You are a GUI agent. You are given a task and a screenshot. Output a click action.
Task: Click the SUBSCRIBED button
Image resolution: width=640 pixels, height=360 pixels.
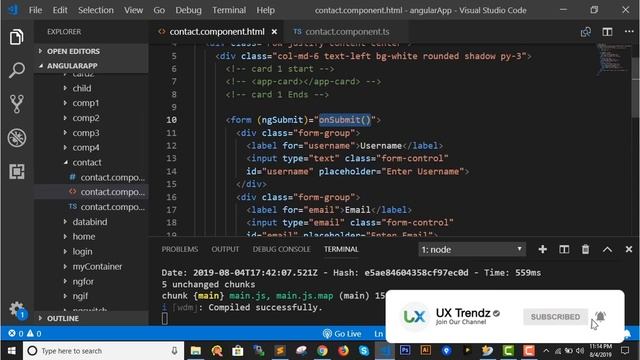[555, 317]
